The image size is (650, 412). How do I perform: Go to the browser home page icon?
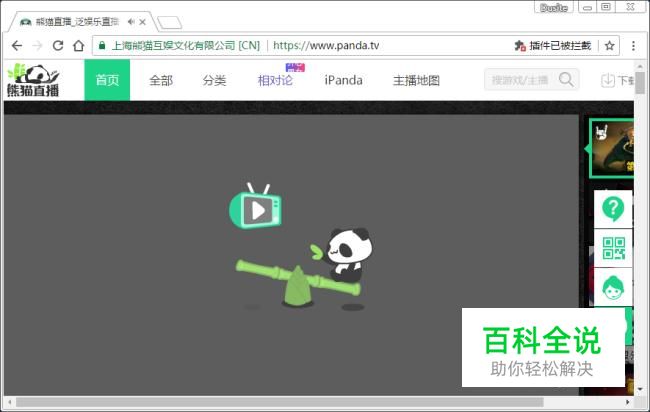[x=79, y=46]
